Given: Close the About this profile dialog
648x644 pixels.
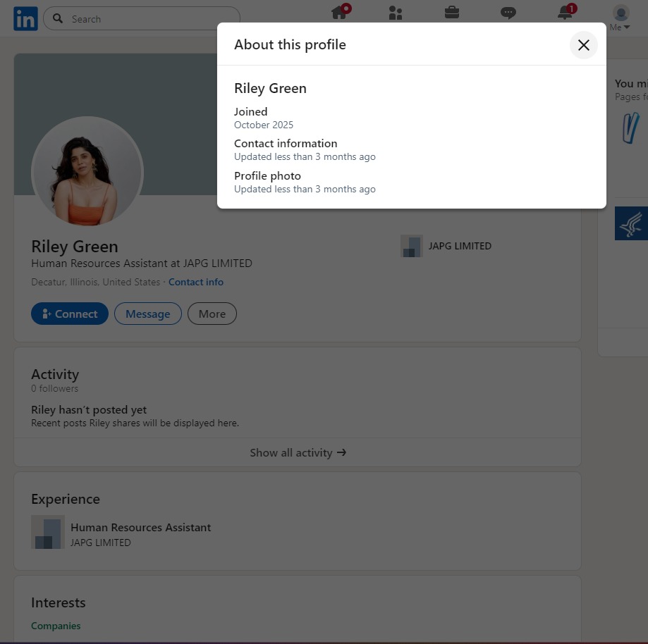Looking at the screenshot, I should tap(583, 45).
